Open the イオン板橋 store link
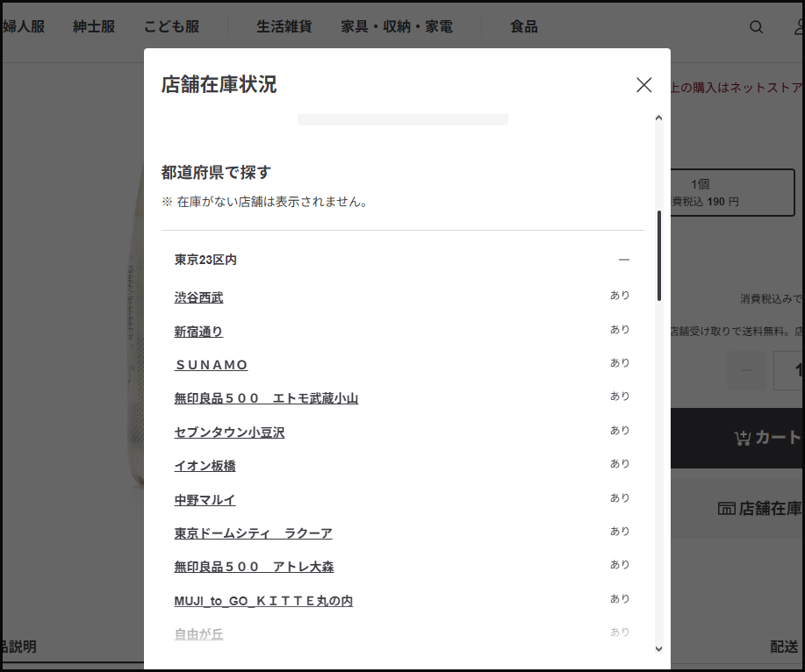Viewport: 805px width, 672px height. 205,466
